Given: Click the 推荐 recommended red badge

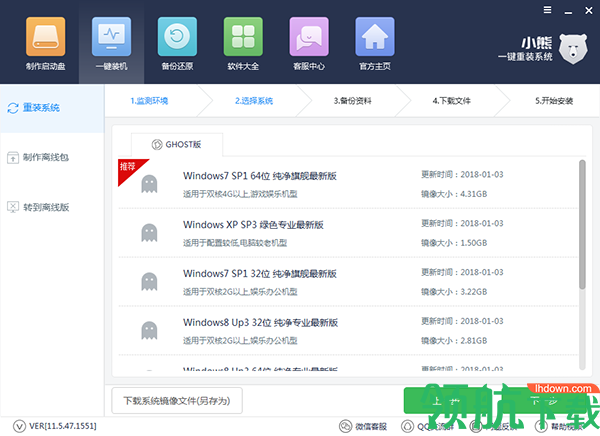Looking at the screenshot, I should coord(129,168).
